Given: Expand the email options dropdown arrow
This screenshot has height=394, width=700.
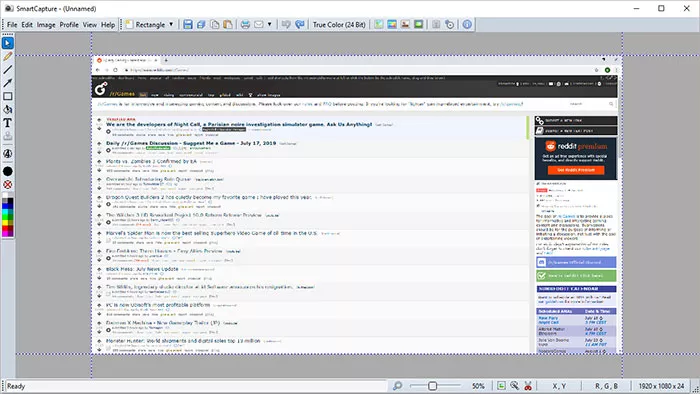Looking at the screenshot, I should [270, 25].
